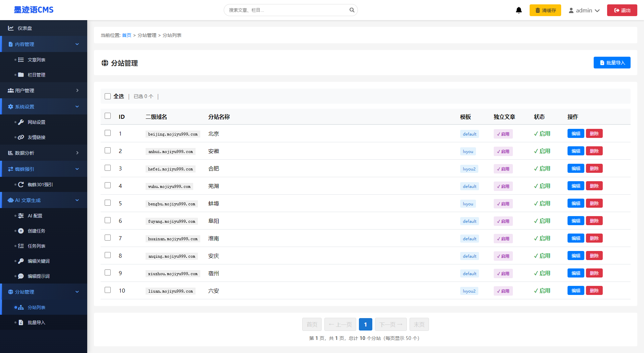Viewport: 644px width, 353px height.
Task: Click the key icon for 编辑关键词
Action: (21, 261)
